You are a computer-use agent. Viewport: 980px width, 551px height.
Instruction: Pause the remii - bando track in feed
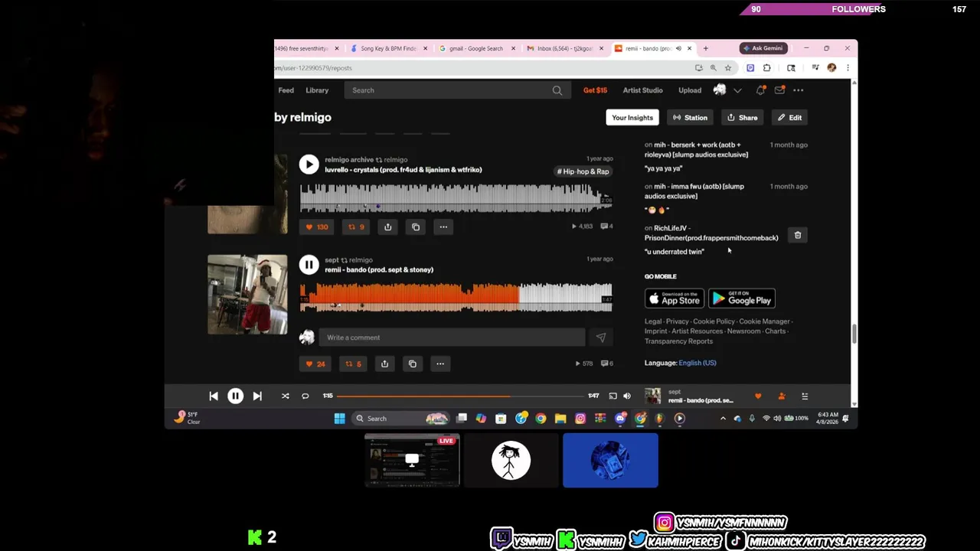309,265
